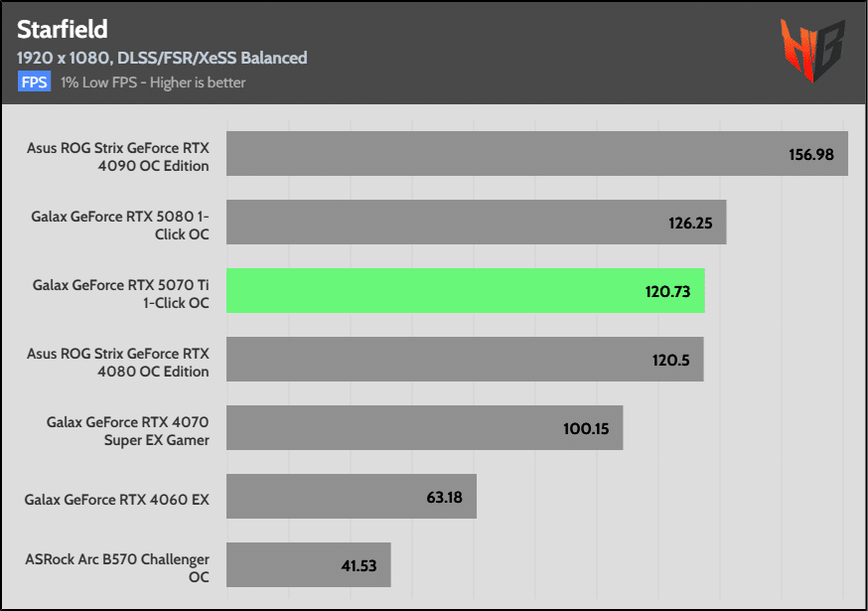Image resolution: width=868 pixels, height=611 pixels.
Task: Click the Starfield chart title
Action: point(62,30)
